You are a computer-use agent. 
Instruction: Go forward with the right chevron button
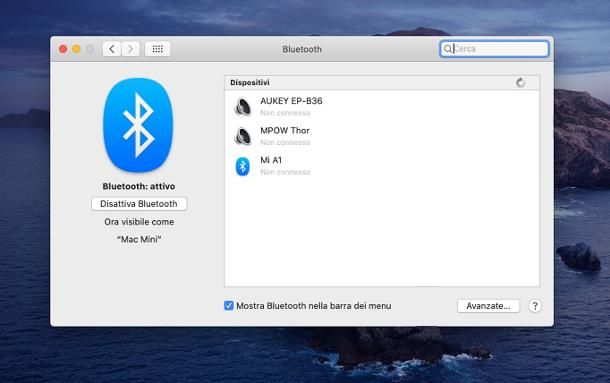[130, 49]
